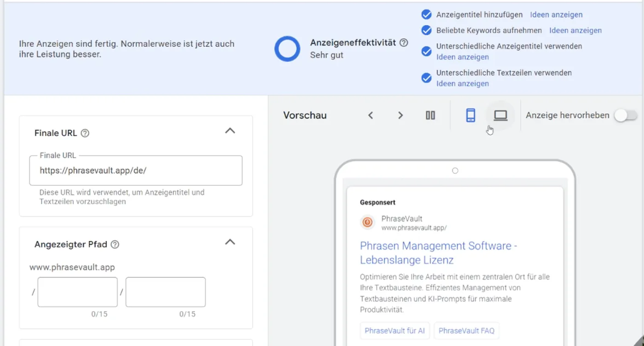Click the Vorschau heading
The height and width of the screenshot is (346, 644).
[305, 115]
